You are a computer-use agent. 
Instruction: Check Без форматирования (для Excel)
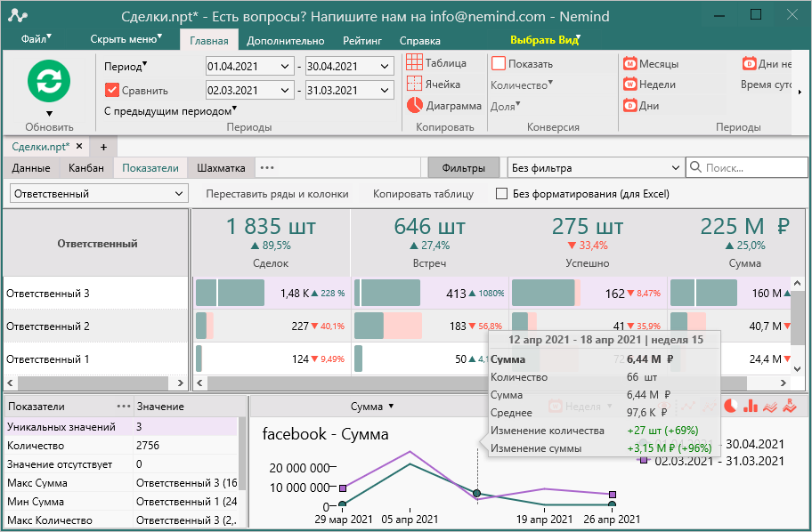[502, 194]
